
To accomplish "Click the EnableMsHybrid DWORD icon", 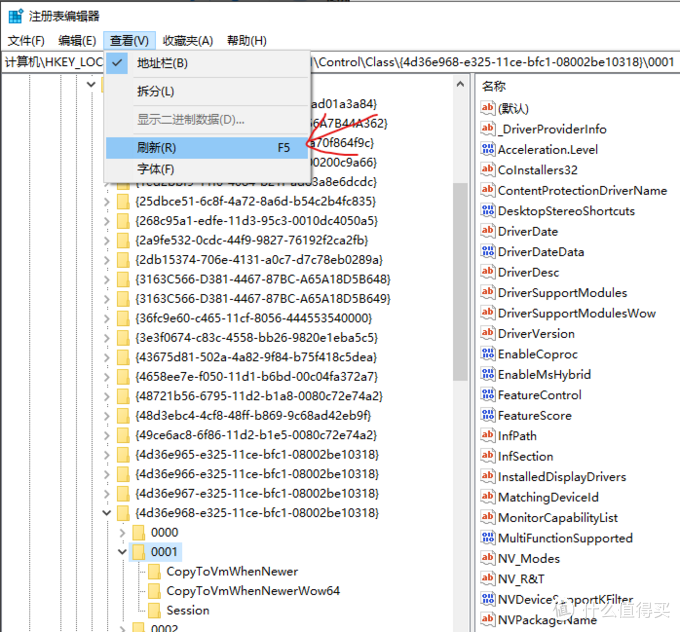I will pyautogui.click(x=487, y=374).
